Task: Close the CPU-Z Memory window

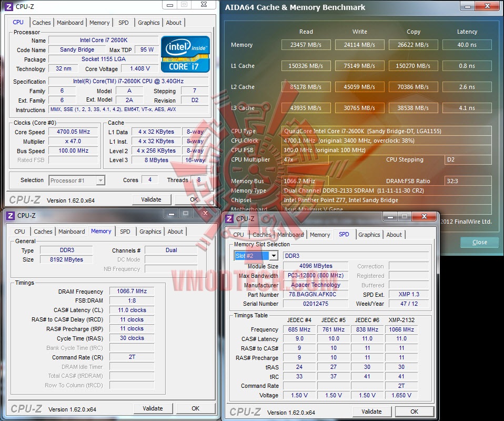Action: coord(205,213)
